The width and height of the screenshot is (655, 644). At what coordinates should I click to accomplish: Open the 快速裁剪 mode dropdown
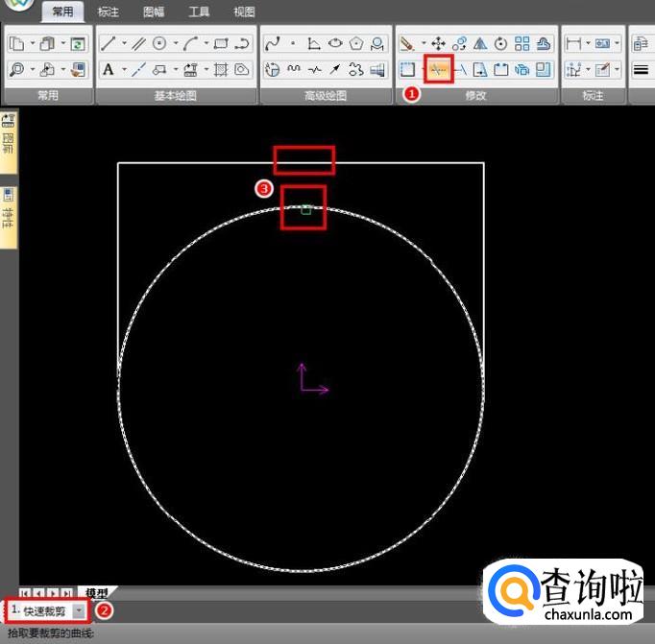[79, 610]
